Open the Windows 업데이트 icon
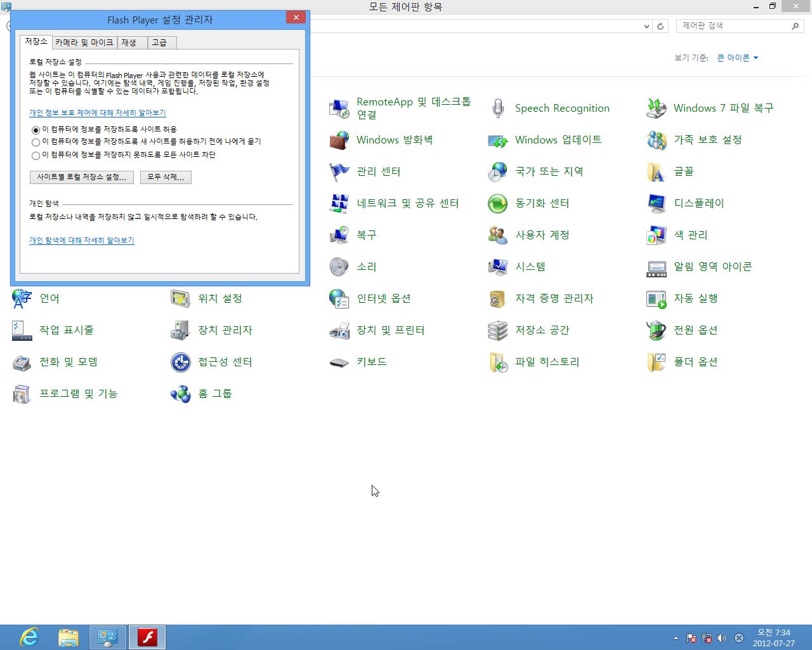The image size is (812, 650). 498,140
